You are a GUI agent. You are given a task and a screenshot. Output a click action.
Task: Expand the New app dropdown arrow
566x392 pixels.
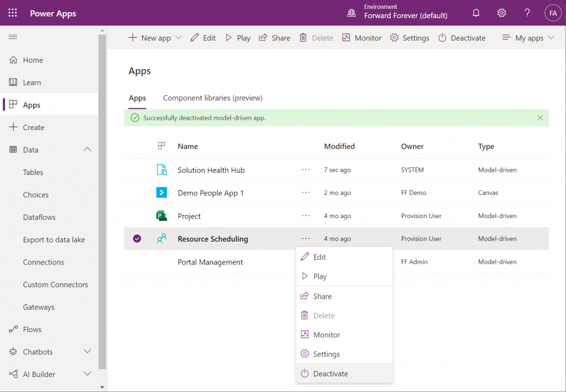179,38
